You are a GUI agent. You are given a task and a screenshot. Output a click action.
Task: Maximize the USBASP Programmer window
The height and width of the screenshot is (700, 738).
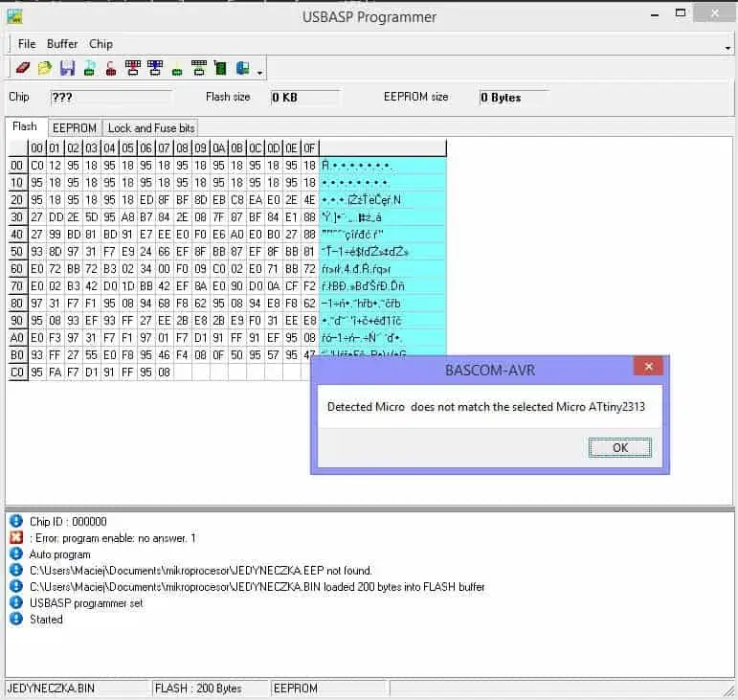pyautogui.click(x=681, y=13)
